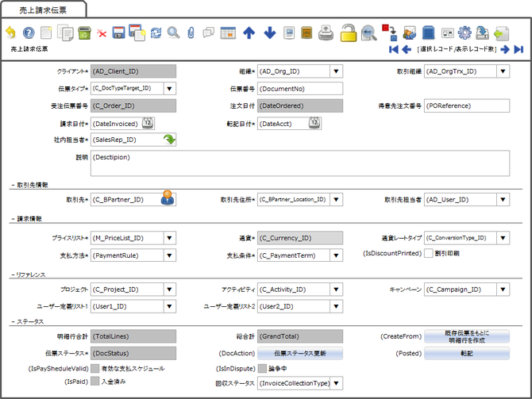The image size is (532, 399).
Task: Go to next record right arrow
Action: [505, 49]
